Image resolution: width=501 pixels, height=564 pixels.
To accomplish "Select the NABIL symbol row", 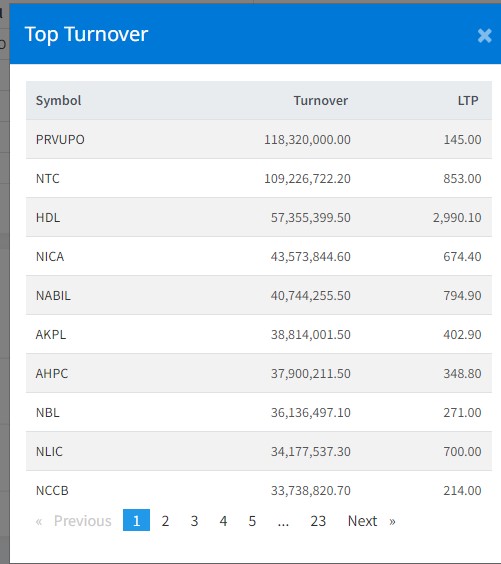I will click(259, 295).
